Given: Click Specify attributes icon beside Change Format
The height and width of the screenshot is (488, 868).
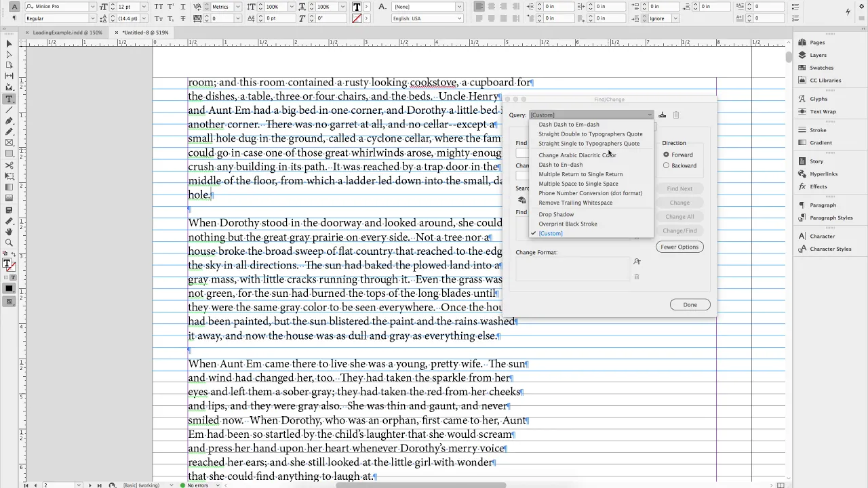Looking at the screenshot, I should click(637, 262).
